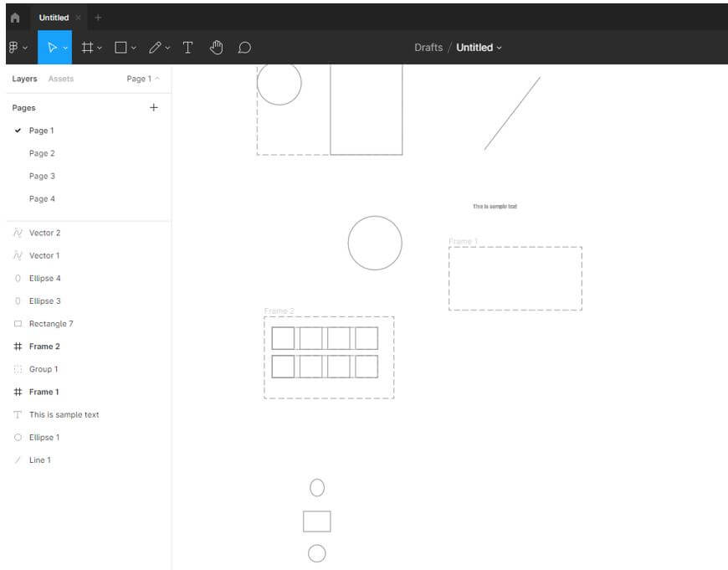Switch to Page 2
The height and width of the screenshot is (570, 728).
point(42,153)
